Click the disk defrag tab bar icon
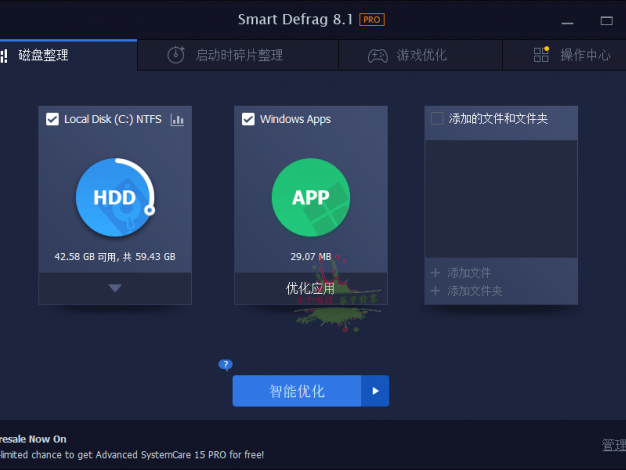 click(x=4, y=56)
